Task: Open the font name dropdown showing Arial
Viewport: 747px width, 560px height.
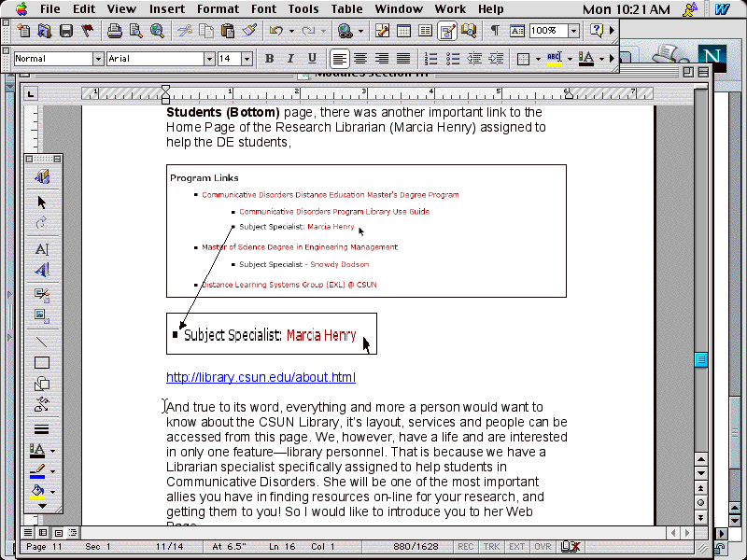Action: coord(209,59)
